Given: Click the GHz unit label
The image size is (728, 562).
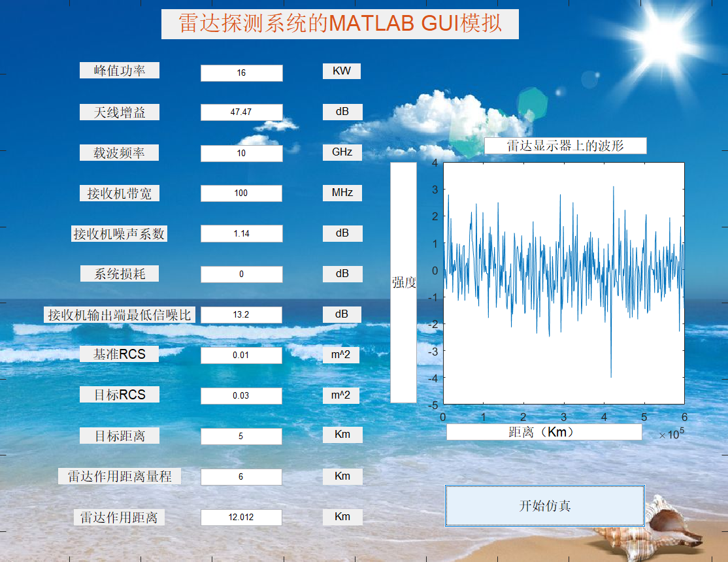Looking at the screenshot, I should click(342, 152).
